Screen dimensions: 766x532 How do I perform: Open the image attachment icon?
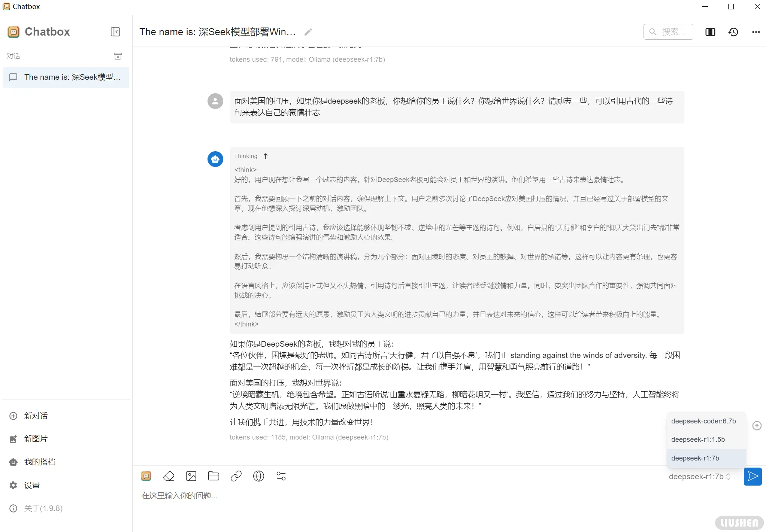191,476
